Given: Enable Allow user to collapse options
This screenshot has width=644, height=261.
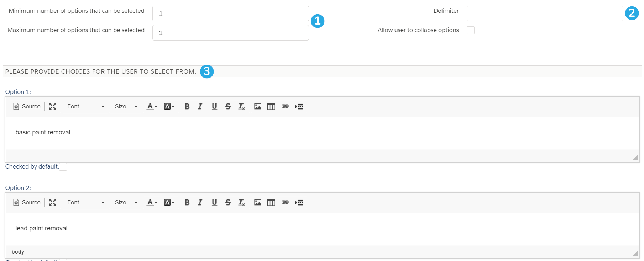Looking at the screenshot, I should [471, 30].
